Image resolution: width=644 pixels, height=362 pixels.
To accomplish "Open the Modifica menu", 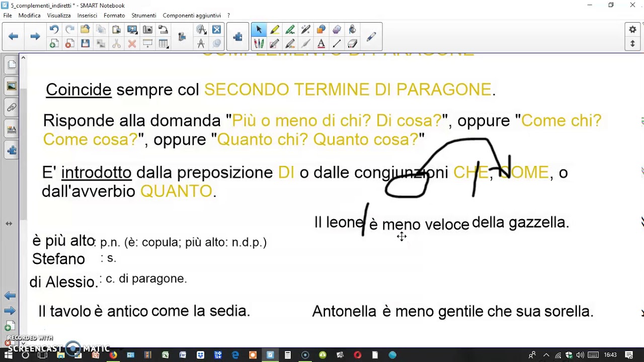I will 30,16.
